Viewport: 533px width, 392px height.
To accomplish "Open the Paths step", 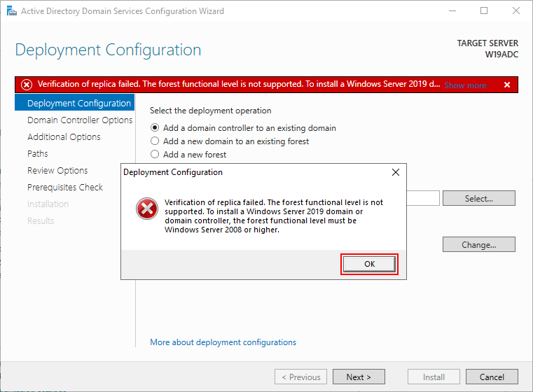I will 37,153.
